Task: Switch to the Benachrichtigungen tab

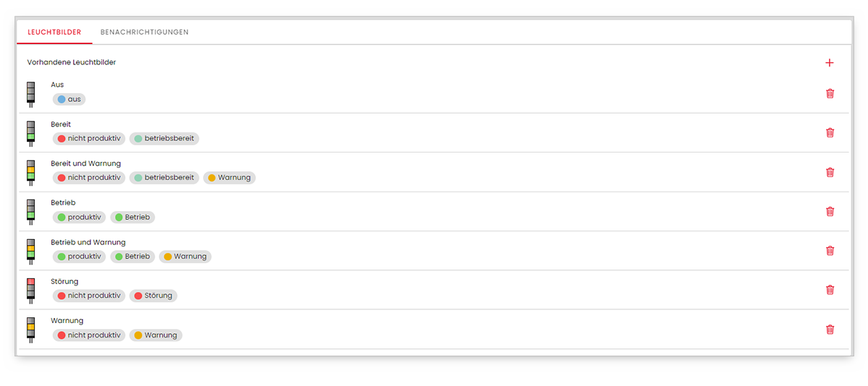Action: (145, 33)
